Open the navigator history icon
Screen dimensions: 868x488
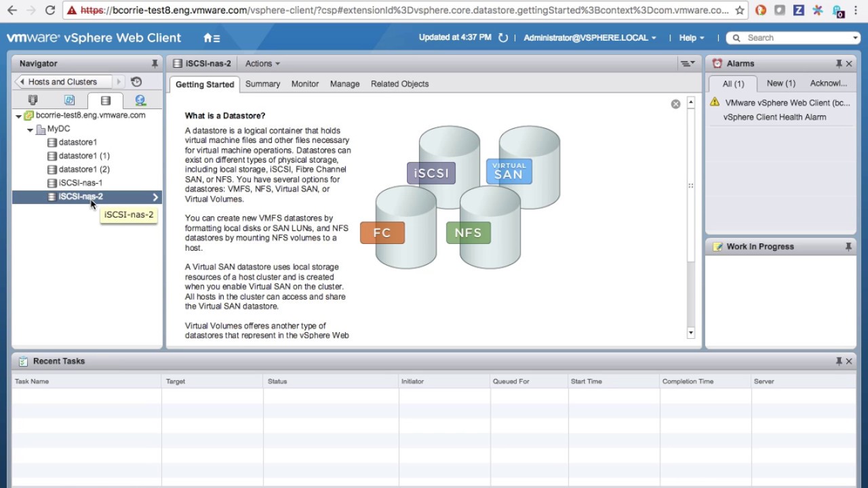click(x=136, y=81)
